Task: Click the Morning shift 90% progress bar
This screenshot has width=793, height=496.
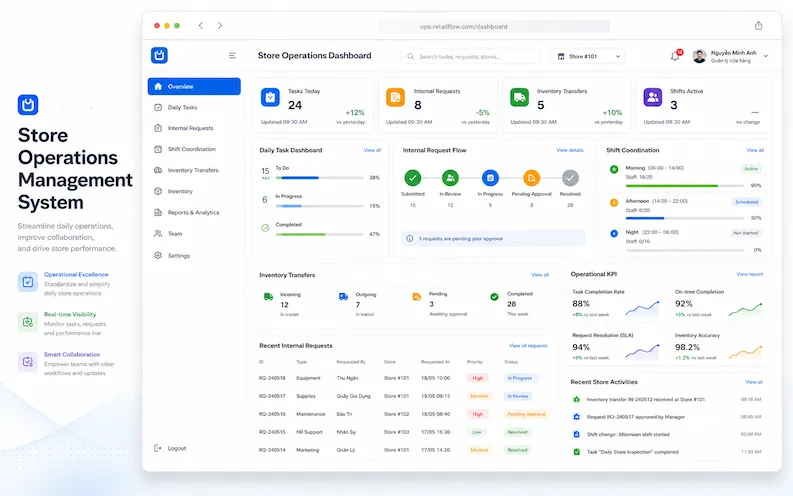Action: tap(685, 186)
